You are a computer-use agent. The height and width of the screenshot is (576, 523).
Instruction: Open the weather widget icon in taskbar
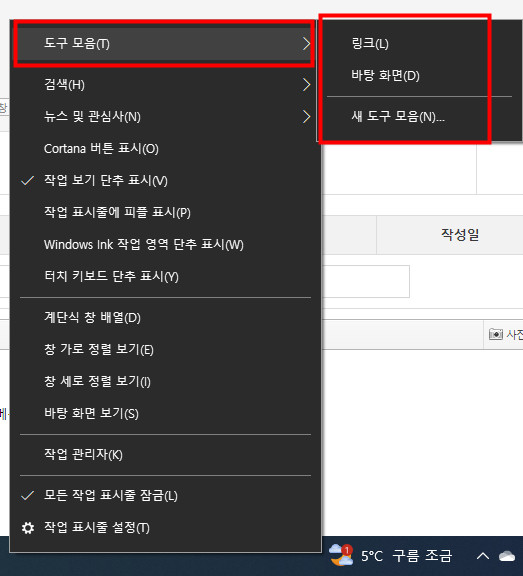coord(341,555)
